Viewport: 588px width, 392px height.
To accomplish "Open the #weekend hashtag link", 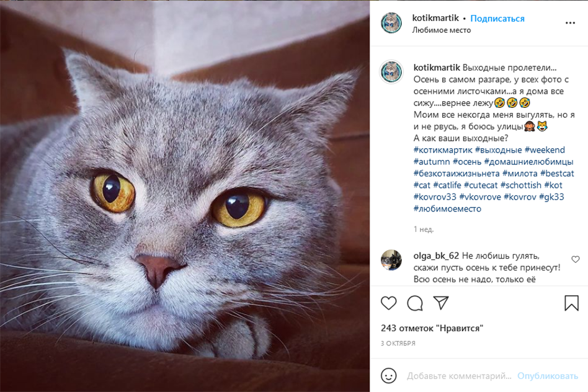I will (x=545, y=150).
